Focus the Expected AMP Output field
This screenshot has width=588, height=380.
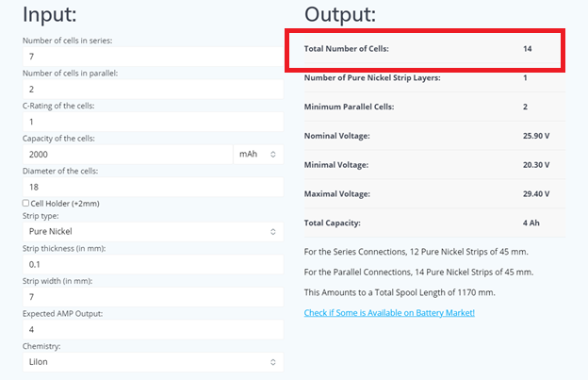pos(153,330)
